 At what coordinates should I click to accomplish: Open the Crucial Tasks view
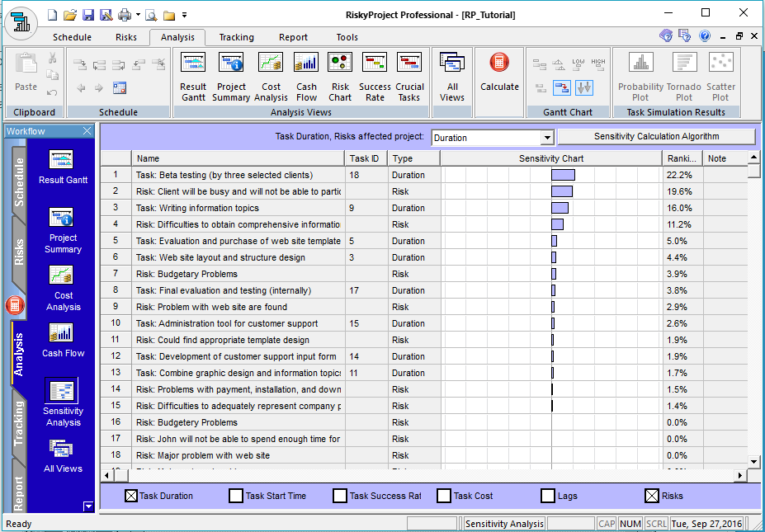click(410, 74)
